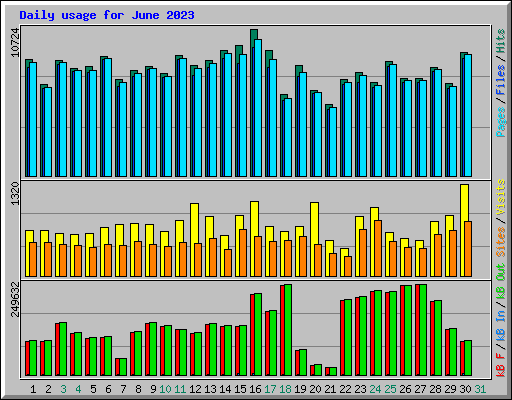Screen dimensions: 512x400
Task: Click the day 24 orange sites bar
Action: pos(378,248)
